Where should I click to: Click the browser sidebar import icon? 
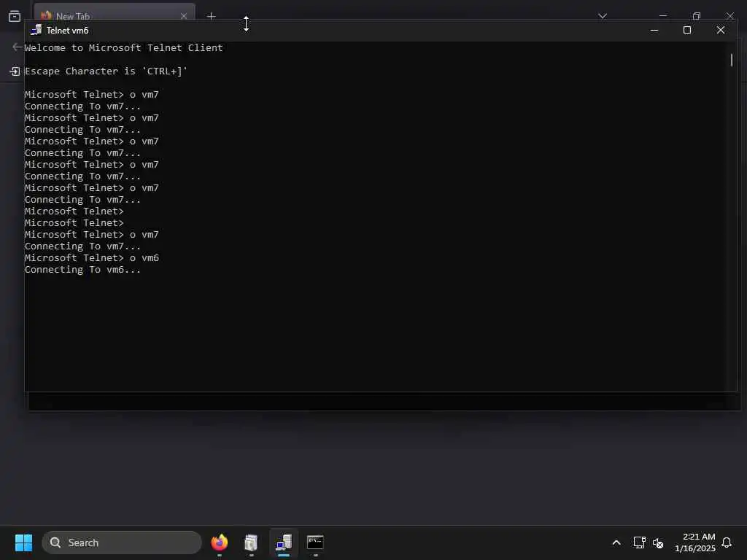(15, 71)
